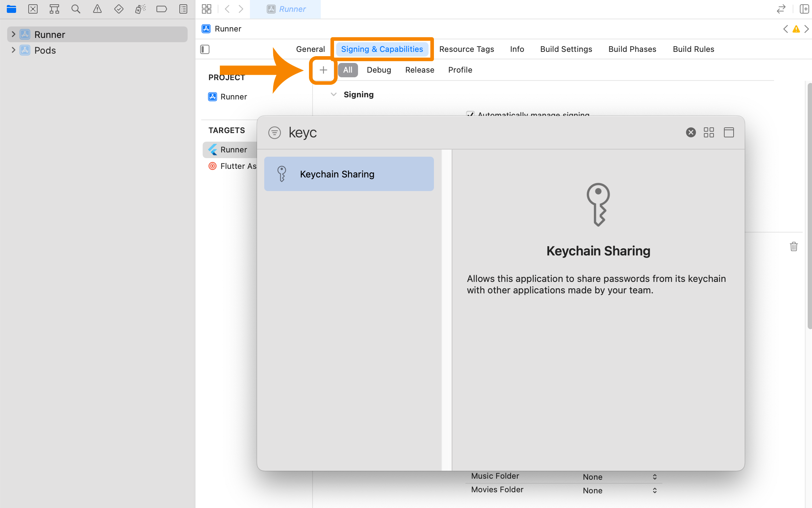Switch to the Build Settings tab
Viewport: 812px width, 508px height.
tap(566, 49)
